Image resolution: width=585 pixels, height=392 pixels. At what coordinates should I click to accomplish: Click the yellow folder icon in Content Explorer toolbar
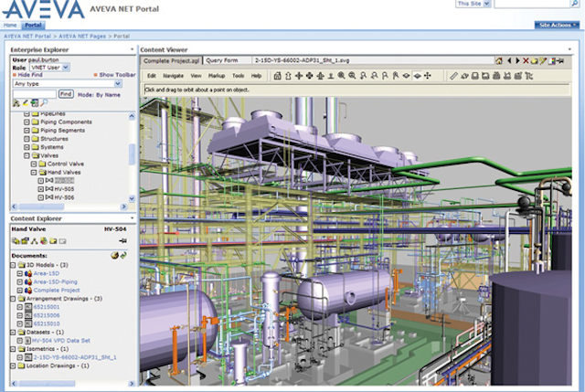coord(53,241)
